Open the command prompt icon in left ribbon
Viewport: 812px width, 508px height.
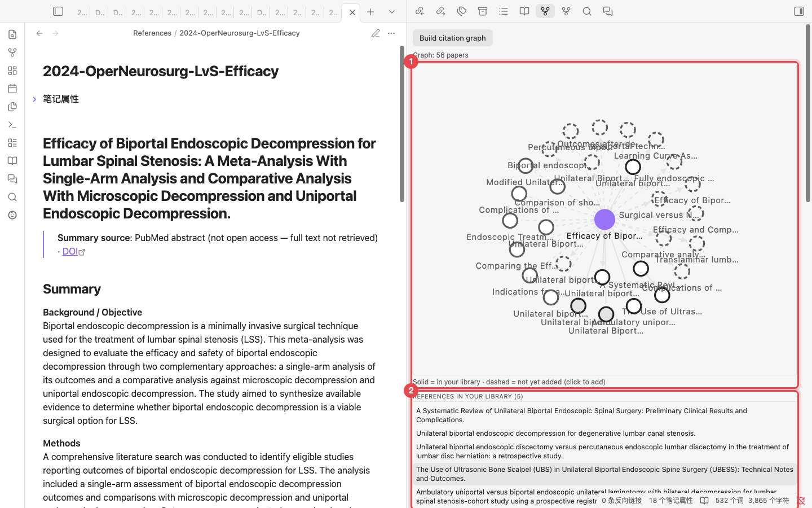point(12,125)
